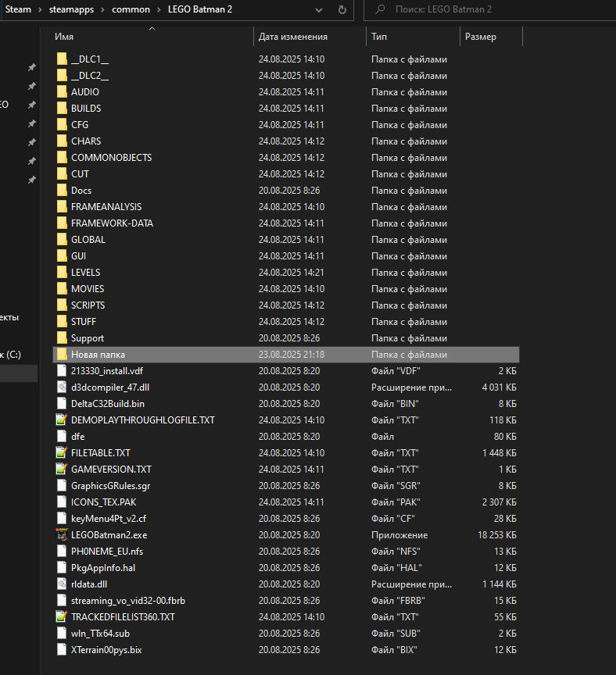Select the GLOBAL folder name
The width and height of the screenshot is (616, 675).
(x=88, y=240)
